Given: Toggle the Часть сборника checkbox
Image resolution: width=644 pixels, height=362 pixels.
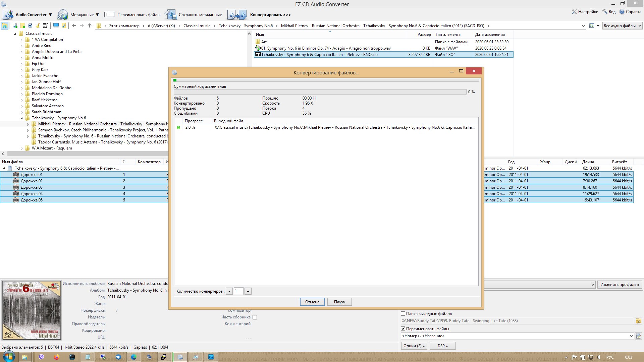Looking at the screenshot, I should 255,317.
